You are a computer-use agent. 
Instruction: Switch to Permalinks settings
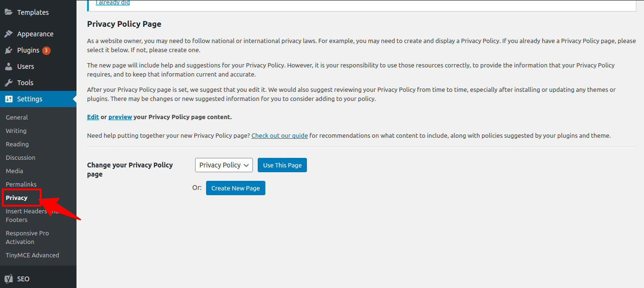pos(21,184)
